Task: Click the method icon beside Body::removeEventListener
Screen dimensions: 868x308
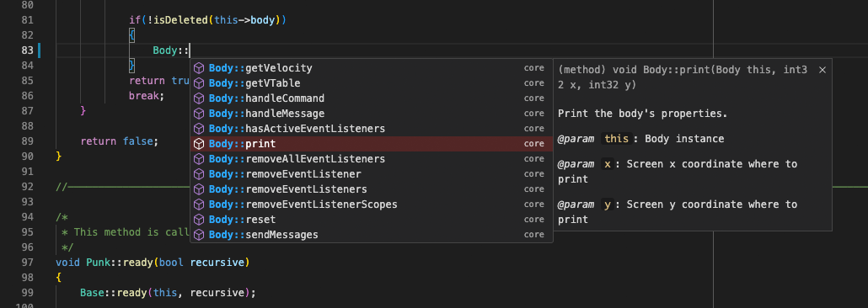Action: point(199,174)
